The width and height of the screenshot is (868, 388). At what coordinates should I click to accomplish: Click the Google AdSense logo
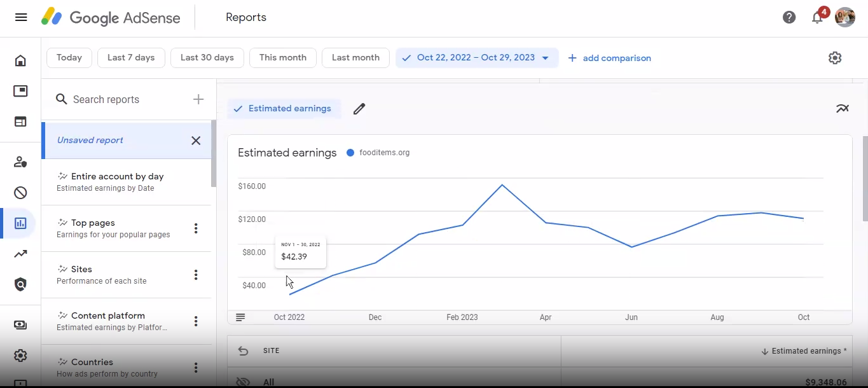tap(109, 17)
